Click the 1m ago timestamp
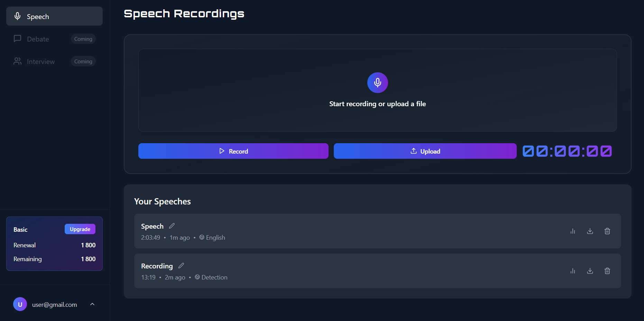The width and height of the screenshot is (644, 321). 180,238
